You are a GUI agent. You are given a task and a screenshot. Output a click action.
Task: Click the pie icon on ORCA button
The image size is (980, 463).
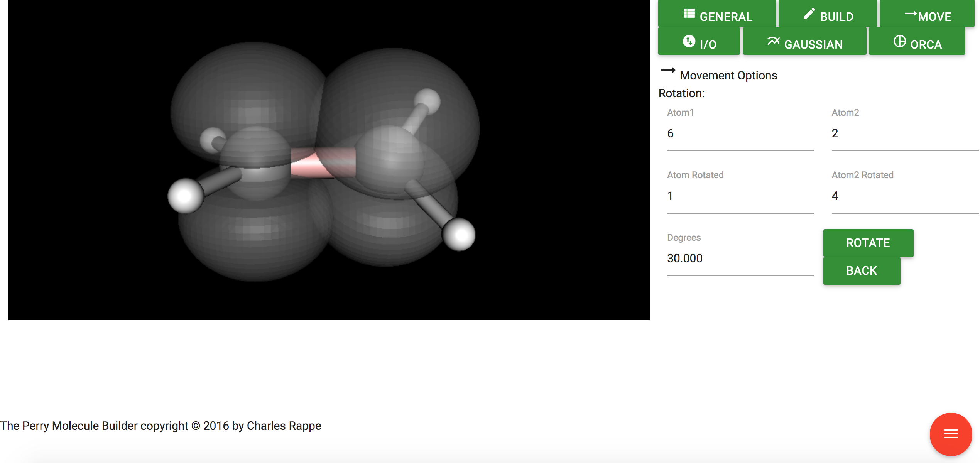[x=899, y=41]
